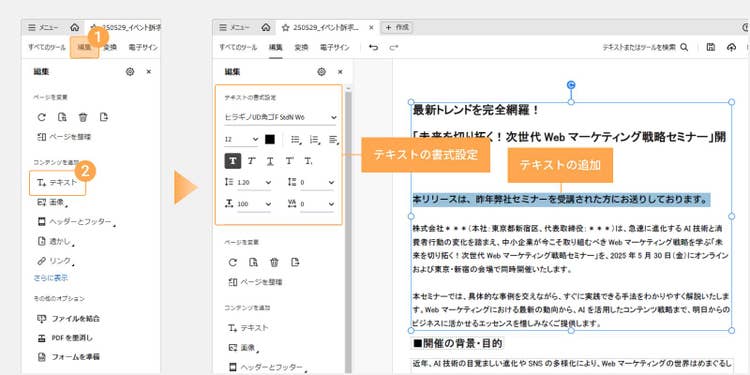Image resolution: width=750 pixels, height=375 pixels.
Task: Click redo arrow in toolbar
Action: [394, 47]
